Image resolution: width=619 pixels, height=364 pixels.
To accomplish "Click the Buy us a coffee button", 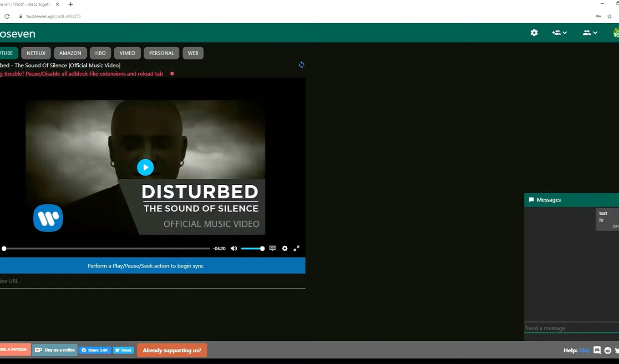I will pyautogui.click(x=55, y=350).
